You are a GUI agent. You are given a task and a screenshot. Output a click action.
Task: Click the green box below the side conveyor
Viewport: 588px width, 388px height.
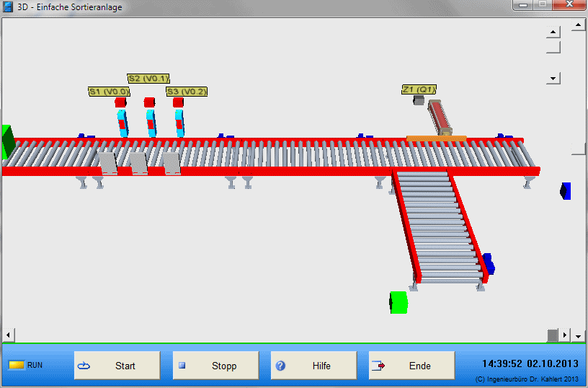pyautogui.click(x=398, y=302)
